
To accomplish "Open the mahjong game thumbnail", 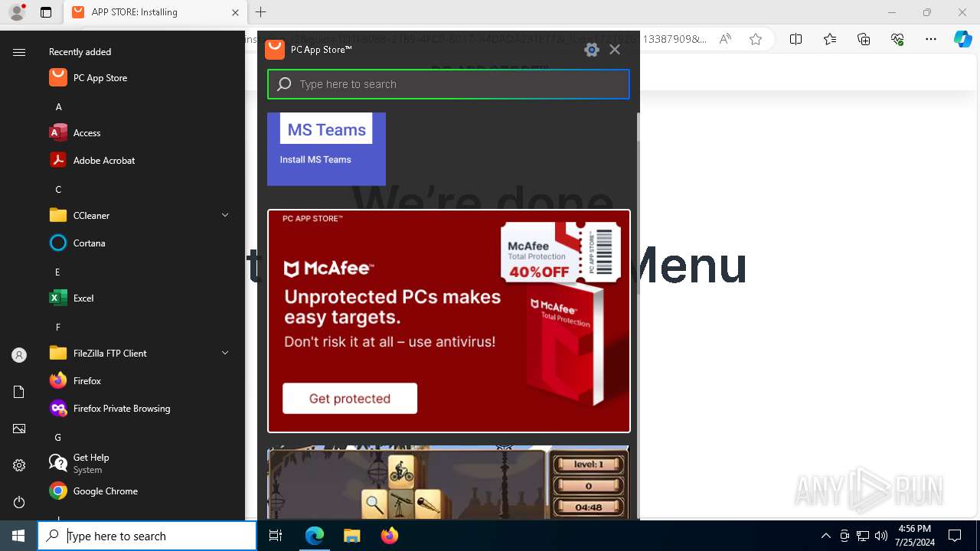I will point(449,482).
